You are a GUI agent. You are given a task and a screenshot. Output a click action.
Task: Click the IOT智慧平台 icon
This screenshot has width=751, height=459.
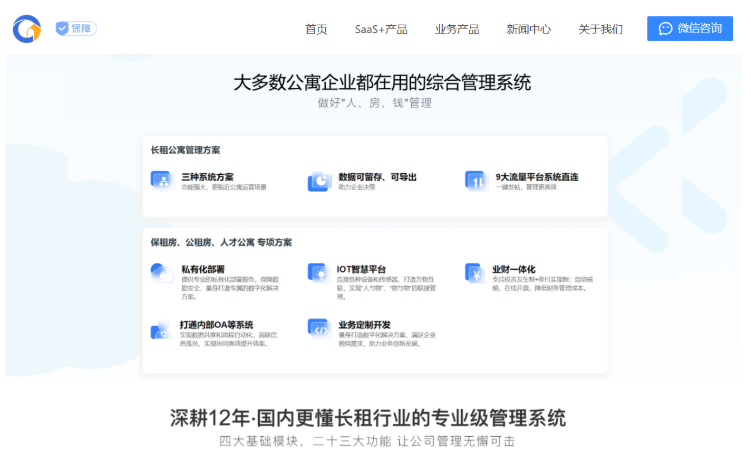tap(319, 272)
